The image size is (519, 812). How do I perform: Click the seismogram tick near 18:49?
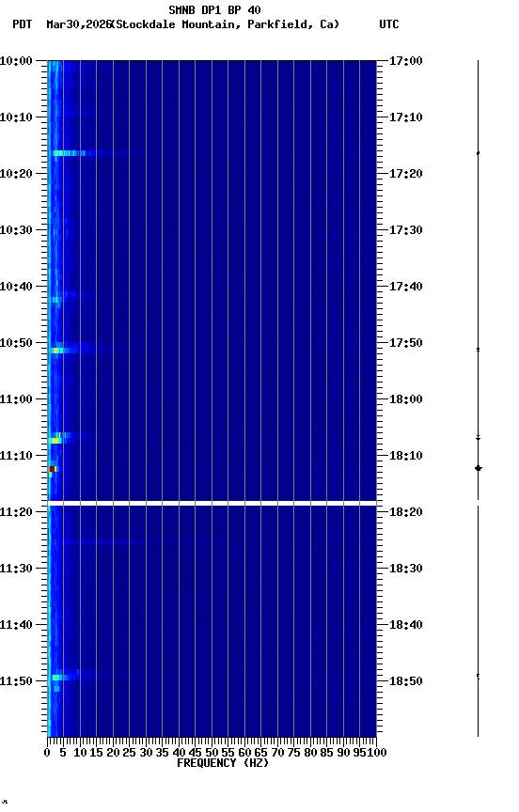tap(478, 676)
